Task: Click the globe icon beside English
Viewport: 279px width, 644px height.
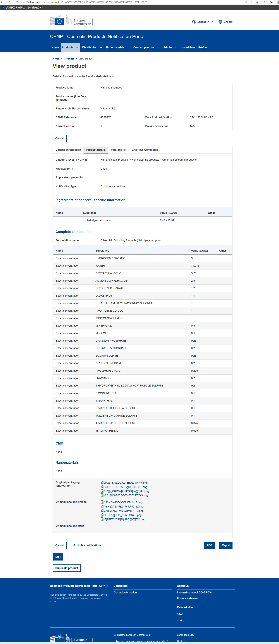Action: point(220,22)
